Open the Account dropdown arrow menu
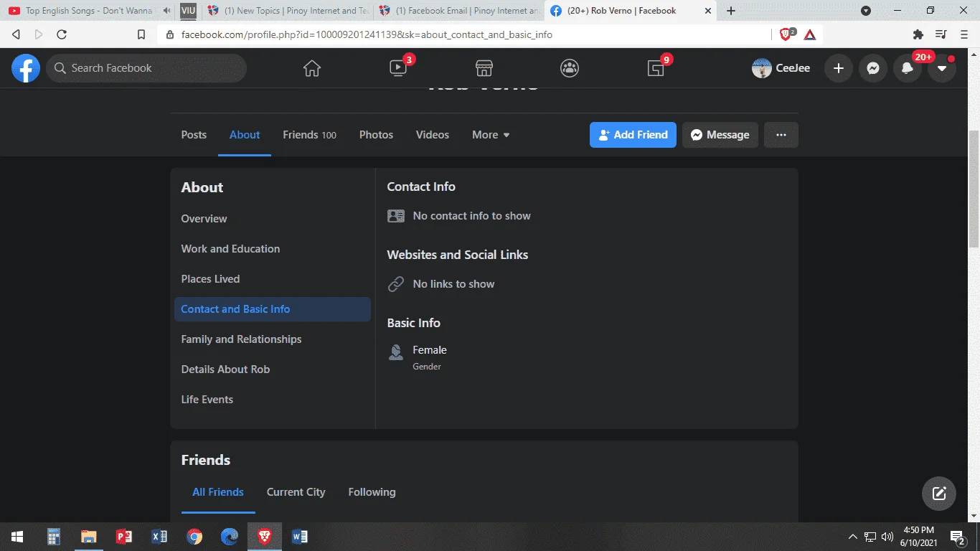This screenshot has height=551, width=980. (x=942, y=68)
